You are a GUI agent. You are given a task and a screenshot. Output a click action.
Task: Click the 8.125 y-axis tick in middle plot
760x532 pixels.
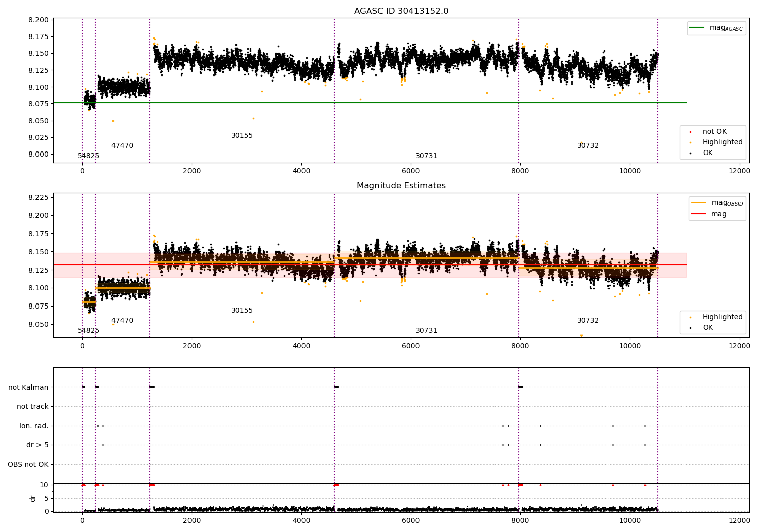(x=39, y=270)
